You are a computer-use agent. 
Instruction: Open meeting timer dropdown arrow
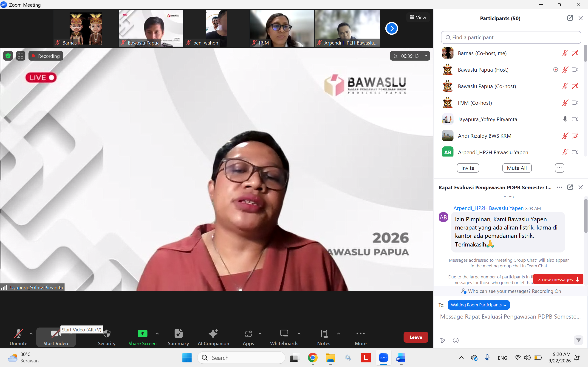426,56
